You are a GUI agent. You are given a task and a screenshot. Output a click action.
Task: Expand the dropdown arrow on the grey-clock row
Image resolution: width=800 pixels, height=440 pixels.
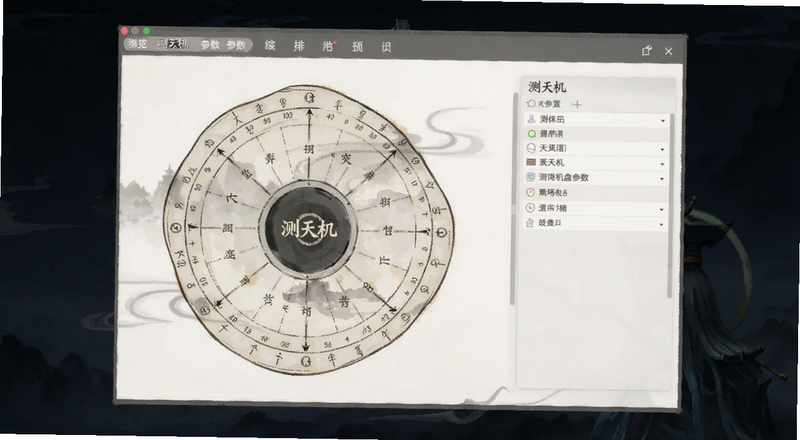pyautogui.click(x=662, y=209)
